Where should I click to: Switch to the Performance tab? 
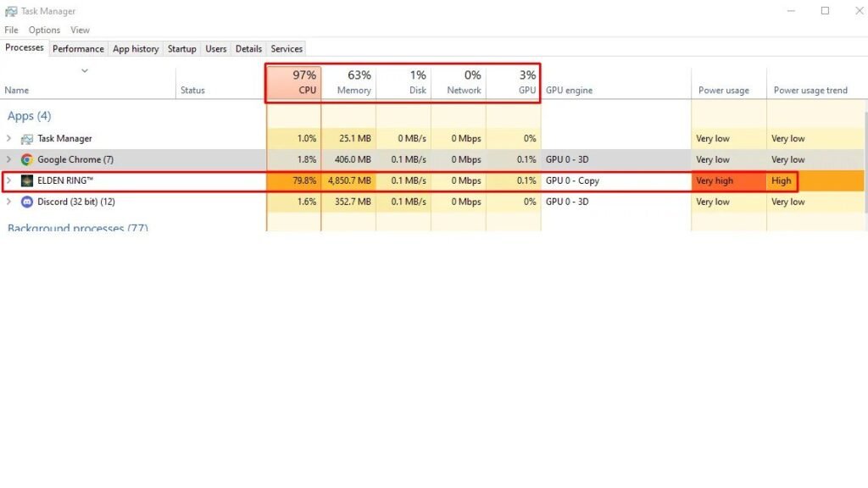(78, 48)
